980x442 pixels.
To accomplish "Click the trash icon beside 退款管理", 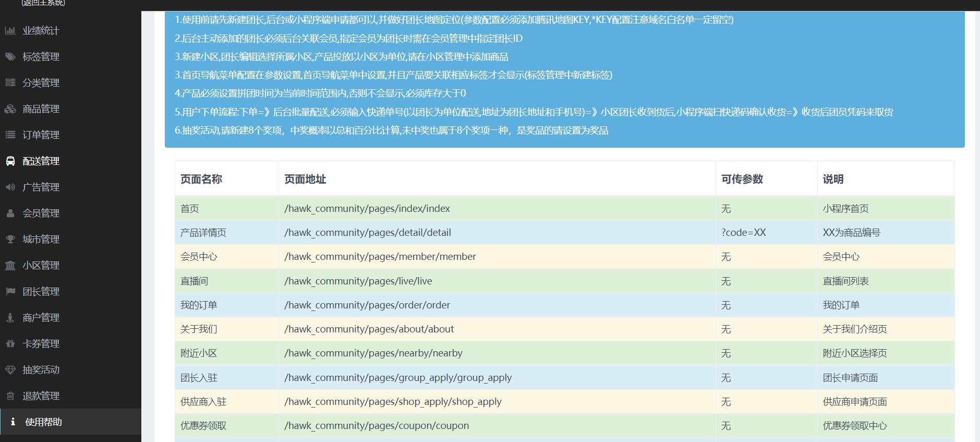I will point(10,396).
